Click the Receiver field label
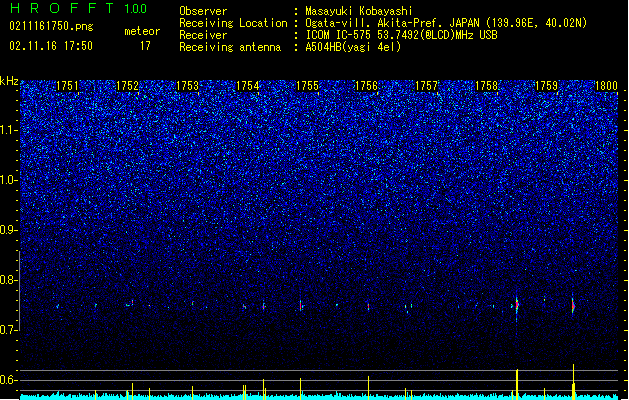This screenshot has height=400, width=629. [203, 35]
